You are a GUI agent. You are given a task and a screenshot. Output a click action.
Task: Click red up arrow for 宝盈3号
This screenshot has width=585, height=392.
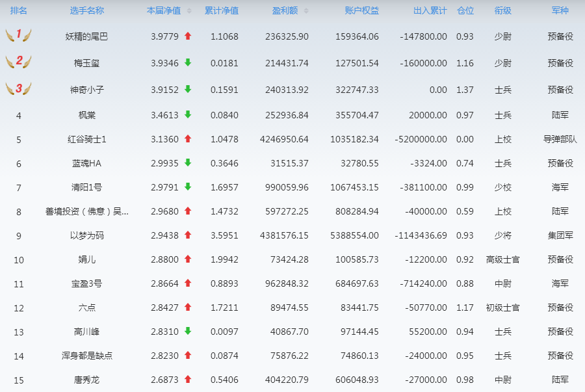point(188,283)
